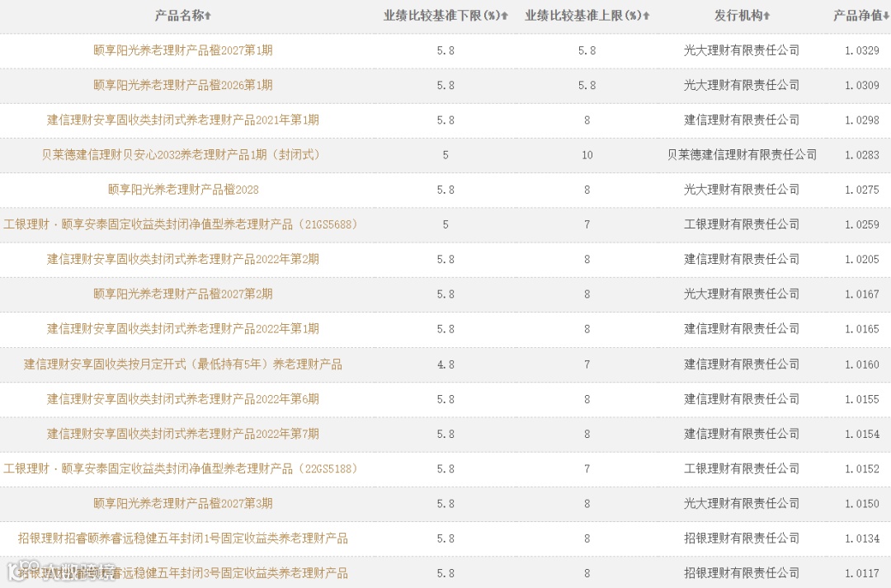Screen dimensions: 891x588
Task: Click lower limit 5 in 1.0283 row
Action: pos(445,155)
